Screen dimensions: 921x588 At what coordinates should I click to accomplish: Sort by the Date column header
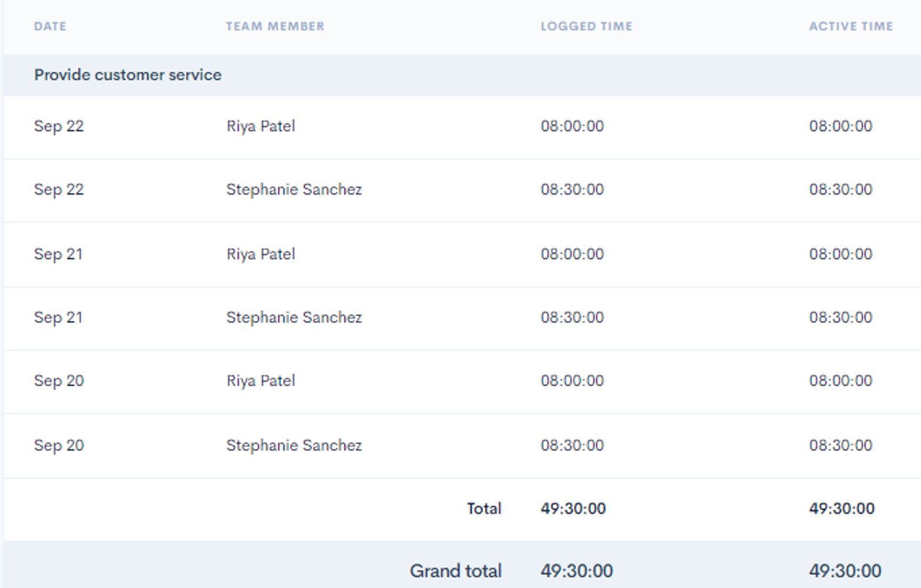[50, 26]
